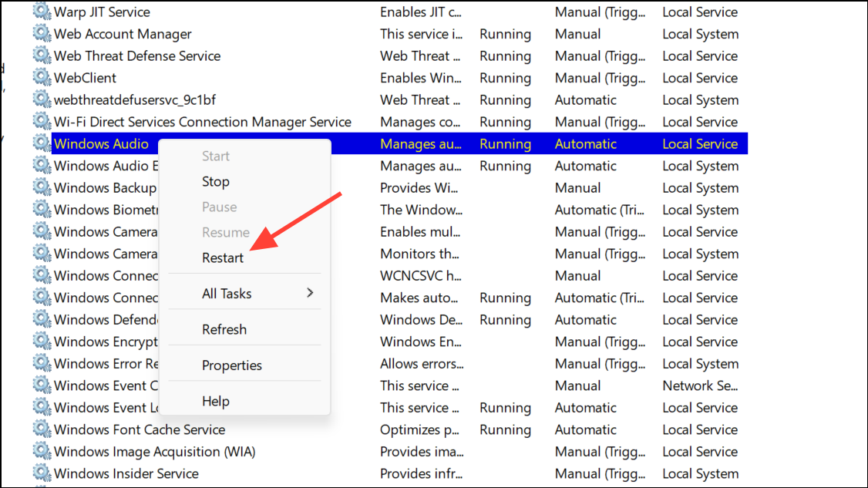Click the Windows Insider Service name
Image resolution: width=868 pixels, height=488 pixels.
(126, 473)
